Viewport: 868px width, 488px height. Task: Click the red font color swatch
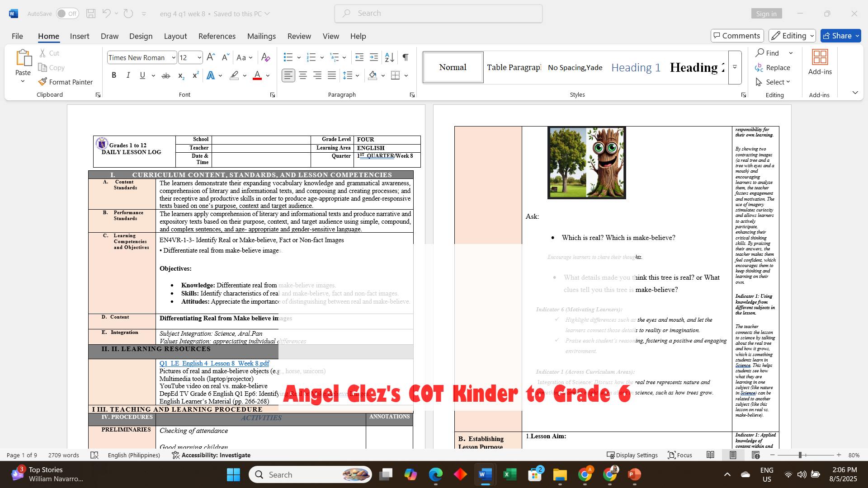tap(257, 75)
